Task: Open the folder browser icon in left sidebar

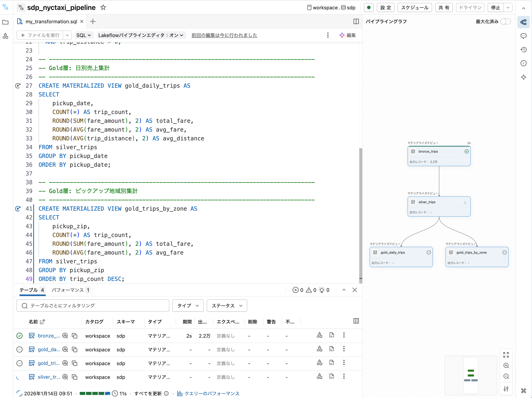Action: coord(5,22)
